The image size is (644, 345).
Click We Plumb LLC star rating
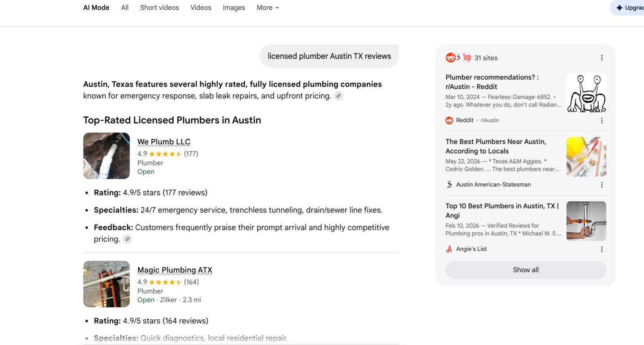165,154
